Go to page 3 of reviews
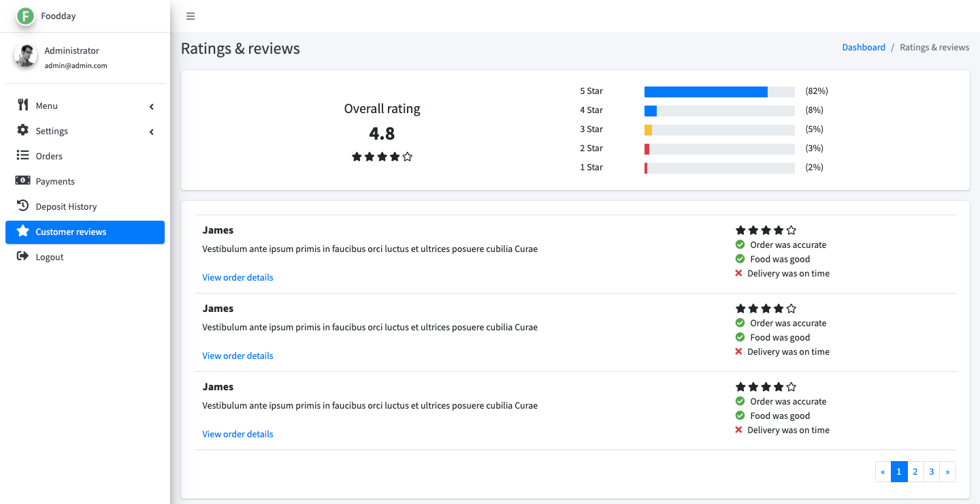The image size is (980, 504). click(x=932, y=471)
